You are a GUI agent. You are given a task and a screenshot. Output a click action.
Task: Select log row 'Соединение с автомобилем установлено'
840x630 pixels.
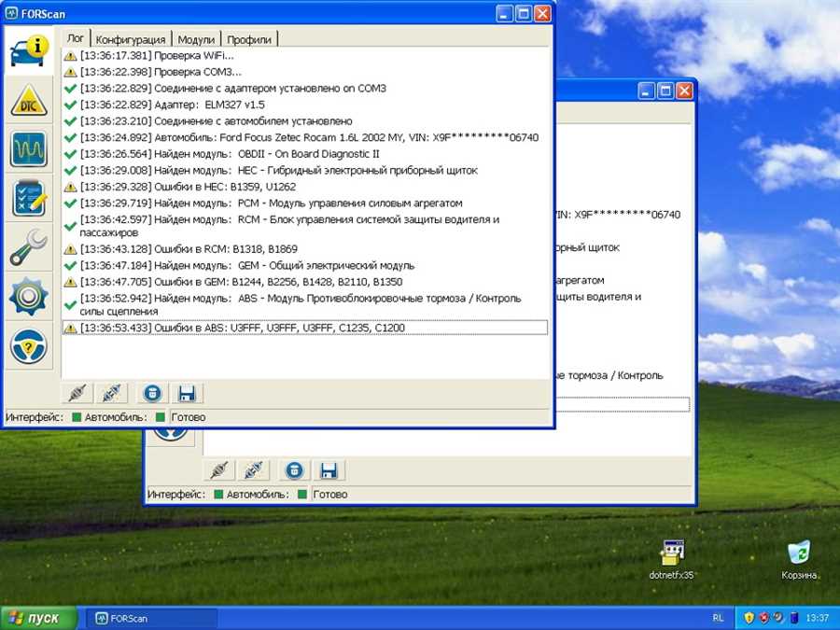click(x=305, y=121)
